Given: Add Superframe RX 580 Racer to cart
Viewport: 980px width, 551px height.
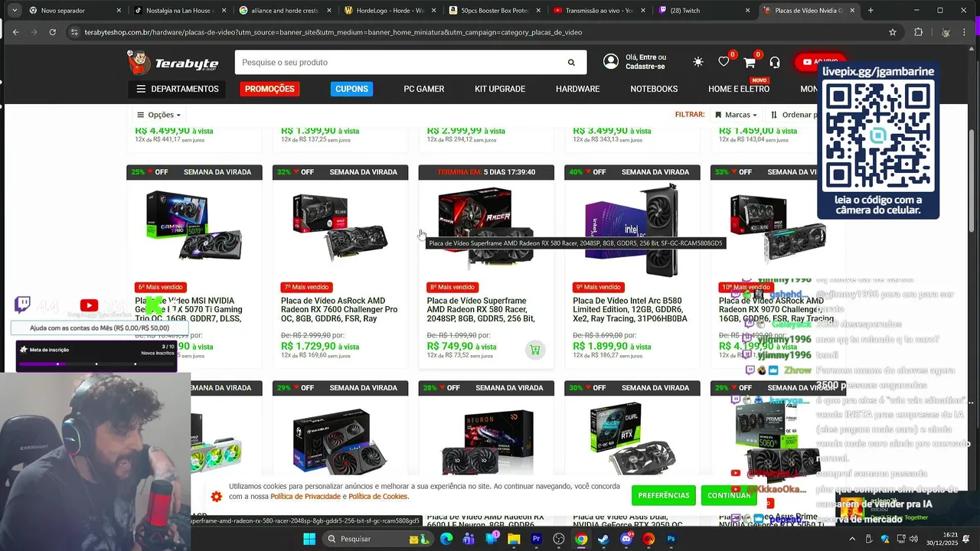Looking at the screenshot, I should [x=534, y=350].
